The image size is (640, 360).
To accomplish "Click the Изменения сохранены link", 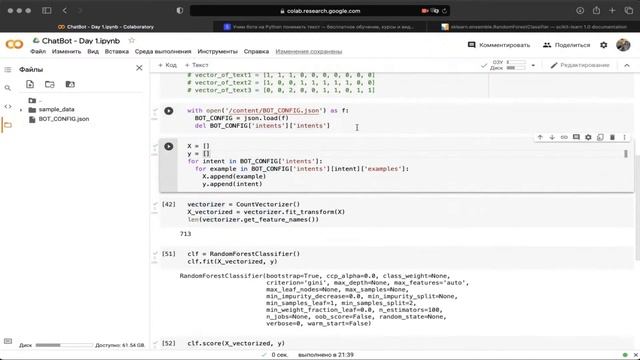I will point(309,51).
